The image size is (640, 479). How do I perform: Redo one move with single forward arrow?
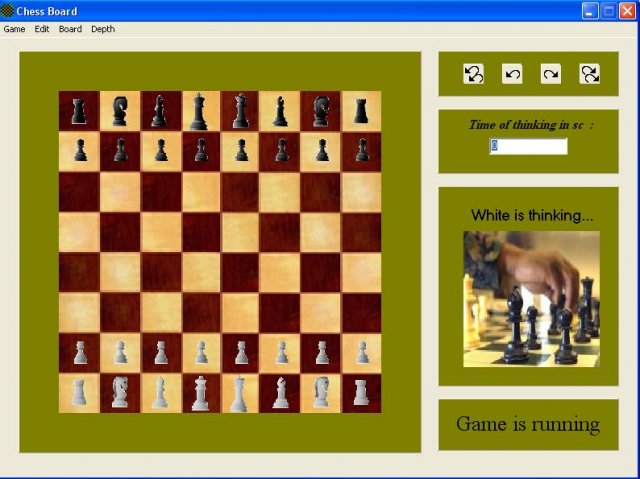coord(551,74)
